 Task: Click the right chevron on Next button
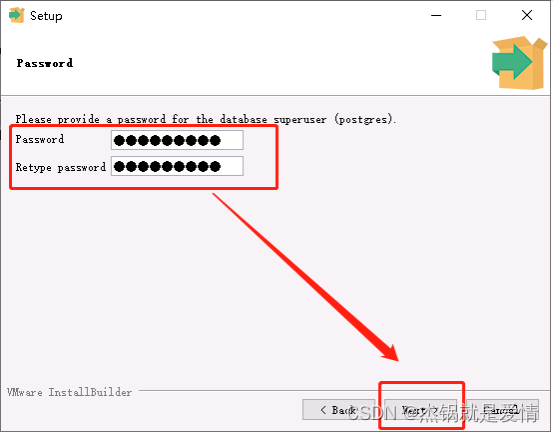pos(435,410)
